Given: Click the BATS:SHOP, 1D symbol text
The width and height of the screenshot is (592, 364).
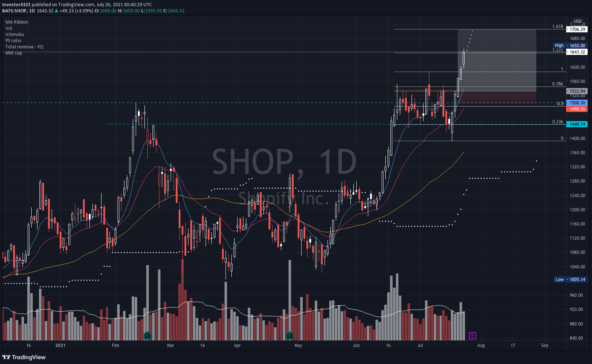Looking at the screenshot, I should [19, 11].
